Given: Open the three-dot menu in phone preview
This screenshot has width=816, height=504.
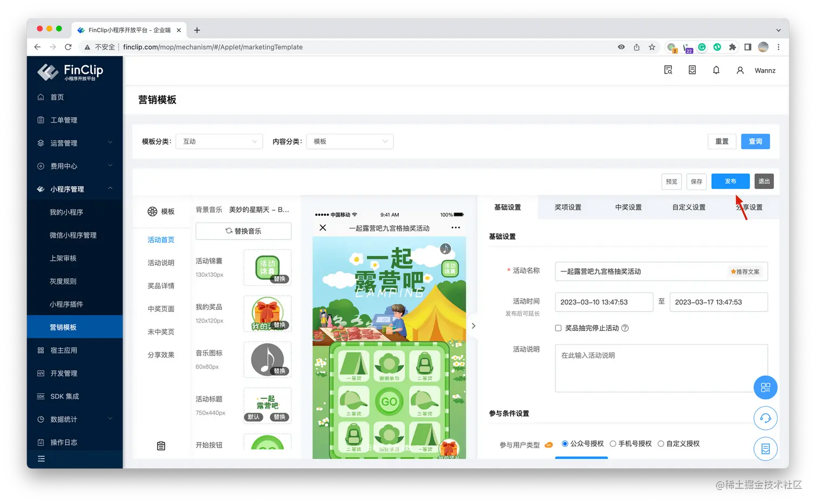Looking at the screenshot, I should tap(455, 228).
